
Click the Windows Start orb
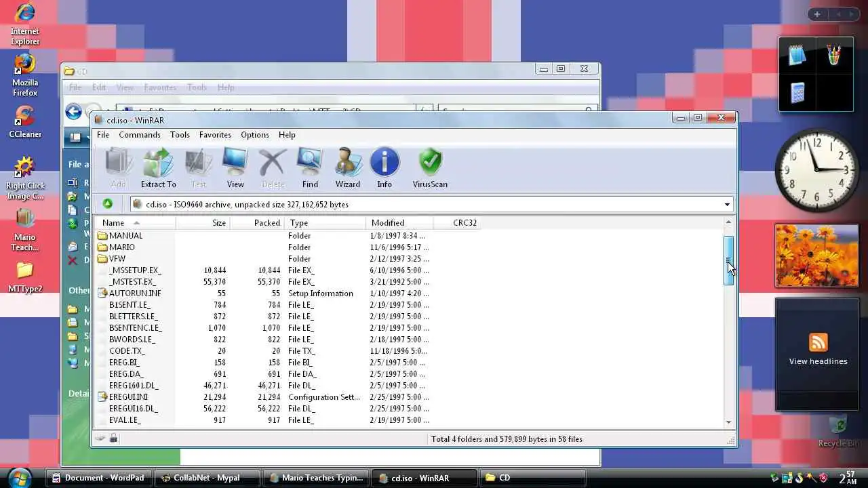[x=20, y=477]
